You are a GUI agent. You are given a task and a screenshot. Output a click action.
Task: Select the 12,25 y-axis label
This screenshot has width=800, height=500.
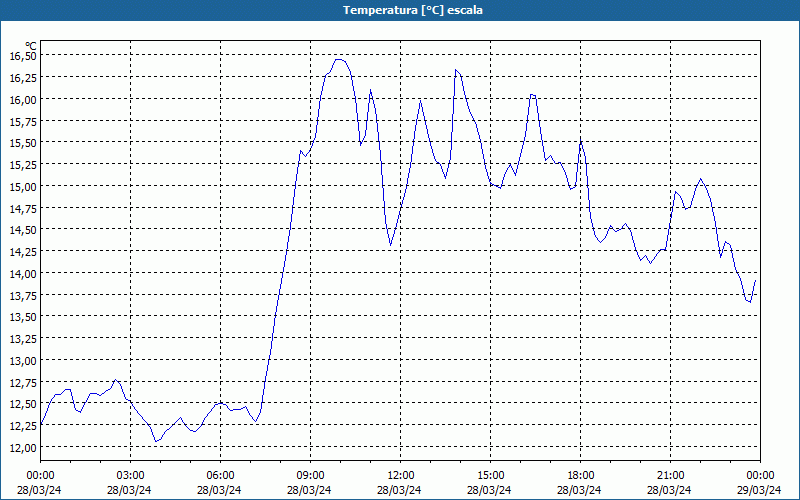[23, 426]
